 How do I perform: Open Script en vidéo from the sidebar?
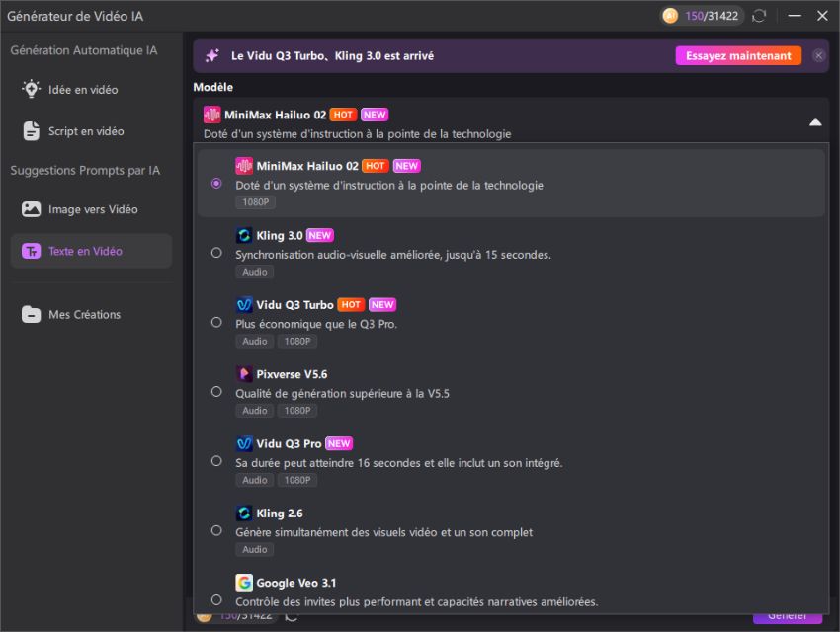click(x=34, y=131)
